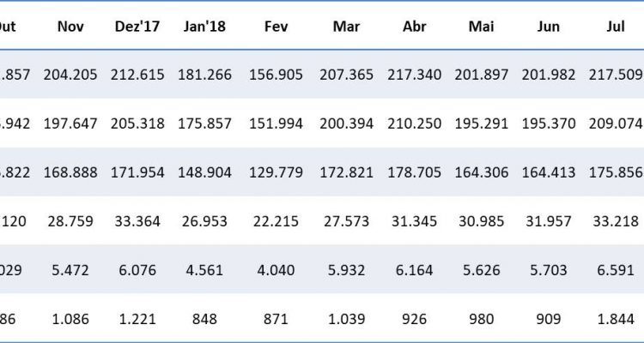The height and width of the screenshot is (343, 644).
Task: Click the Jan'18 column header
Action: coord(204,27)
